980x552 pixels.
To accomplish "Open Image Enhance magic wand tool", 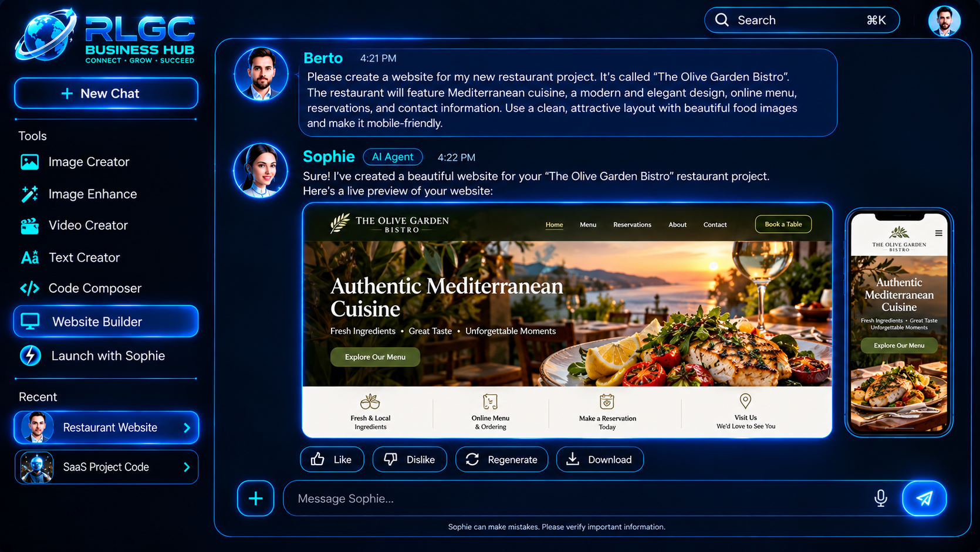I will click(x=29, y=194).
